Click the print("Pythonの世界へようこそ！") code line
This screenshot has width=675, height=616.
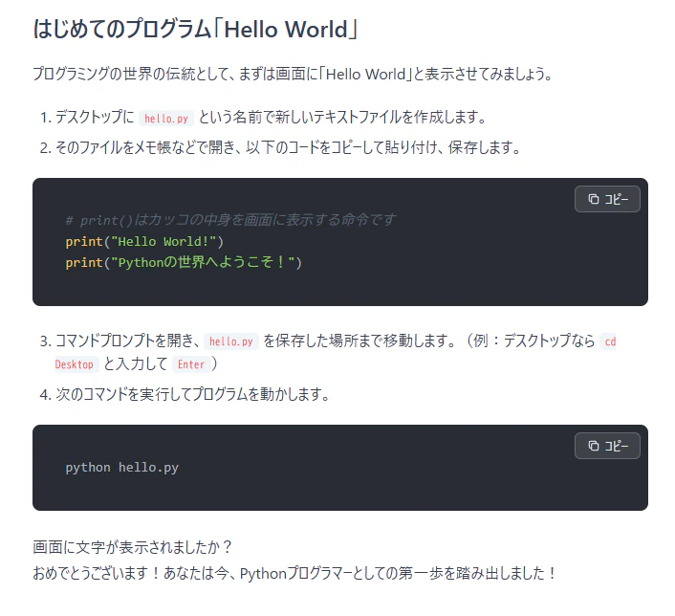(184, 262)
